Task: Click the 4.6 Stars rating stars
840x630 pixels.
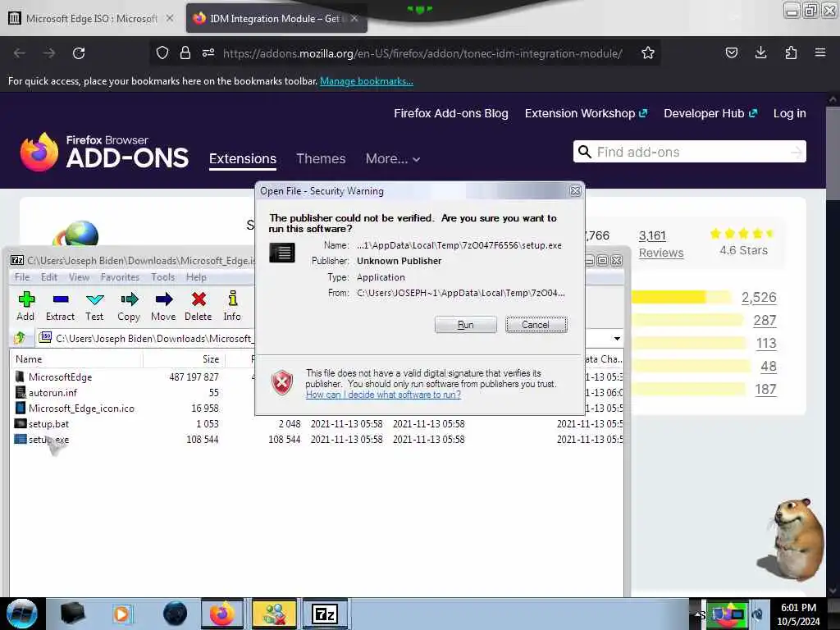Action: click(742, 234)
